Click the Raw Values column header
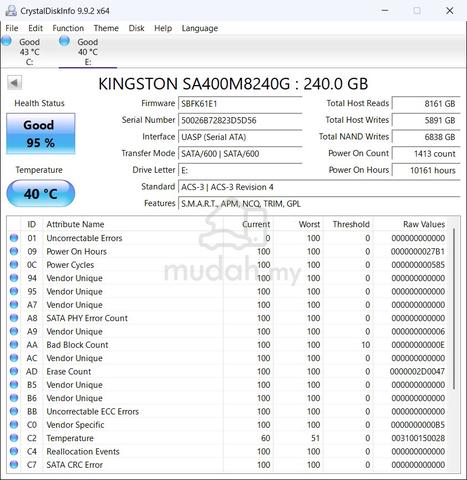Viewport: 467px width, 480px height. tap(424, 224)
